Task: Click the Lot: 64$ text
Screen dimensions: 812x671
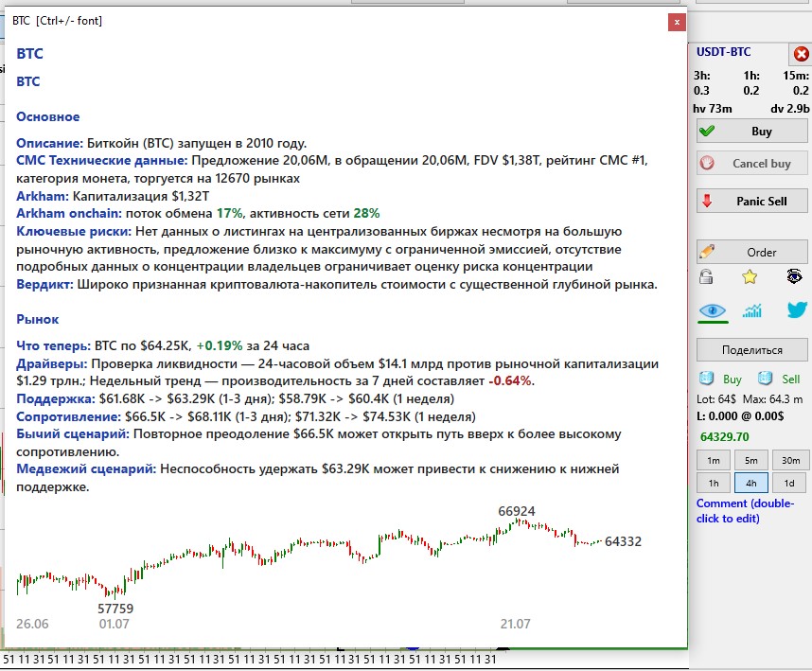Action: pos(716,399)
